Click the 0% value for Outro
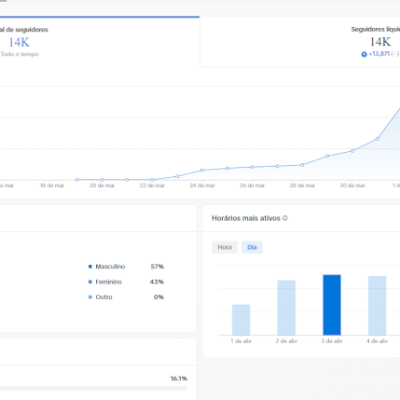400x400 pixels. tap(159, 297)
